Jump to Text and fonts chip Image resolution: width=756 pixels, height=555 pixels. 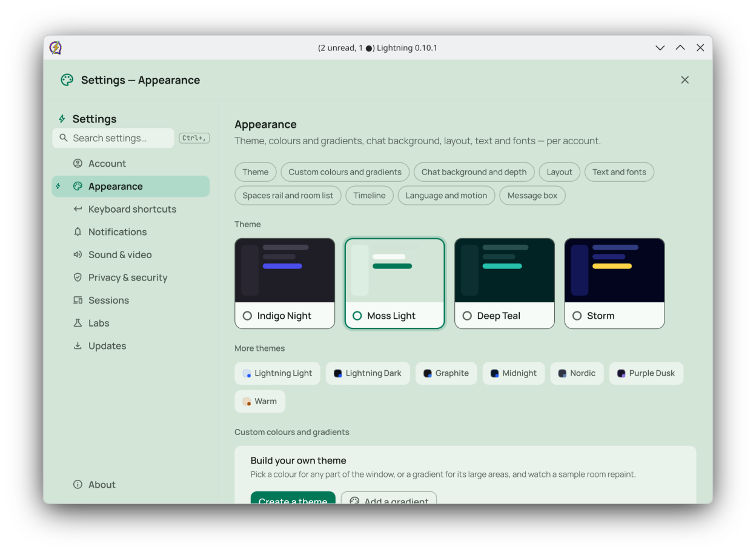619,172
